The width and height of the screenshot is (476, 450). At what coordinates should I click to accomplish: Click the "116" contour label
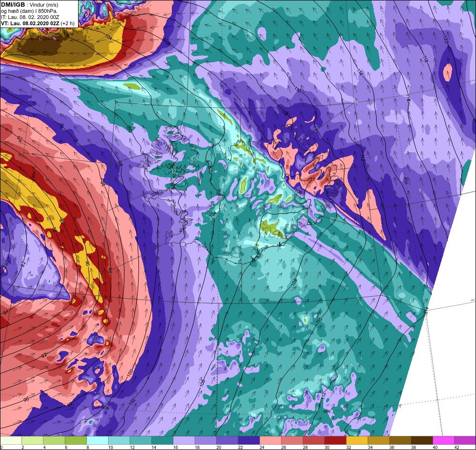pos(408,98)
